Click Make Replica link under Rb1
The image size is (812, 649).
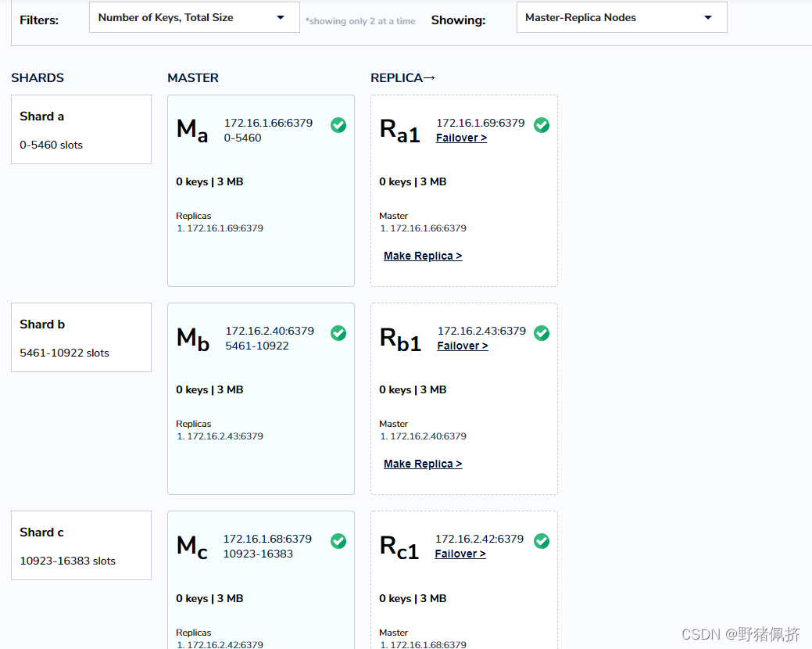tap(423, 464)
